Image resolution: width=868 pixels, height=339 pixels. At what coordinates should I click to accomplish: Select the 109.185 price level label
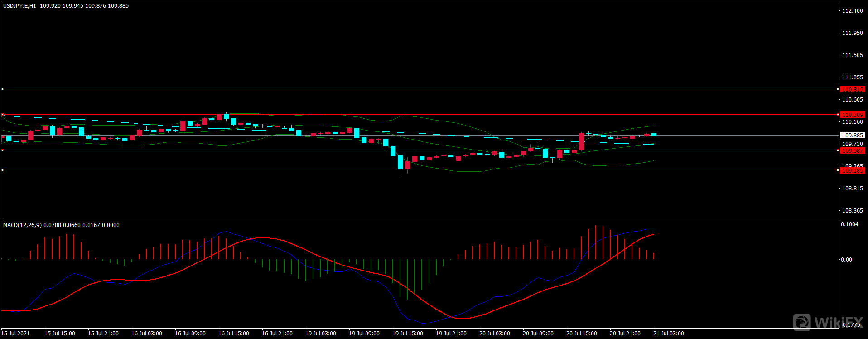pos(852,170)
